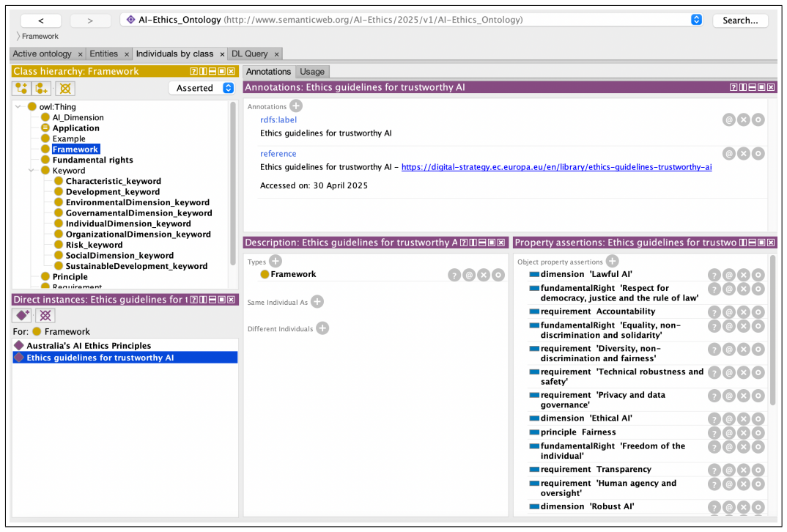Screen dimensions: 787x532
Task: Add annotation plus button next to Annotations
Action: [x=296, y=106]
